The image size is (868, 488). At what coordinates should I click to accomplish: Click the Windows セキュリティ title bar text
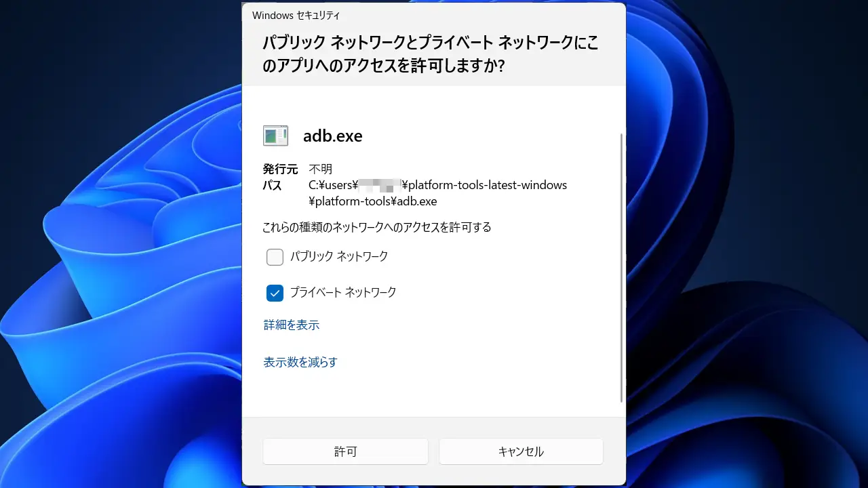coord(296,15)
